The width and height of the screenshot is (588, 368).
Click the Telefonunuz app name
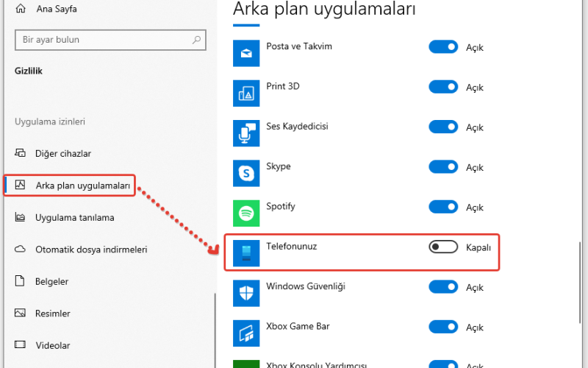coord(291,246)
